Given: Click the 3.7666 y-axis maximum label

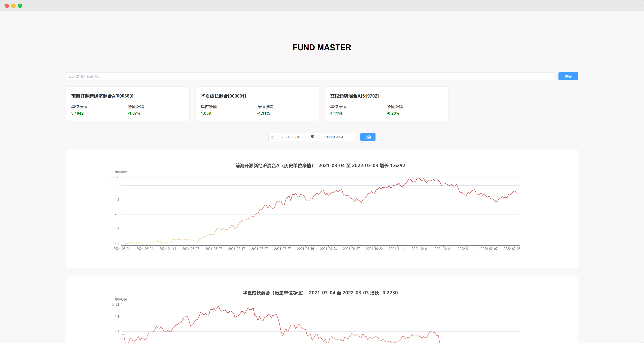Looking at the screenshot, I should (114, 177).
